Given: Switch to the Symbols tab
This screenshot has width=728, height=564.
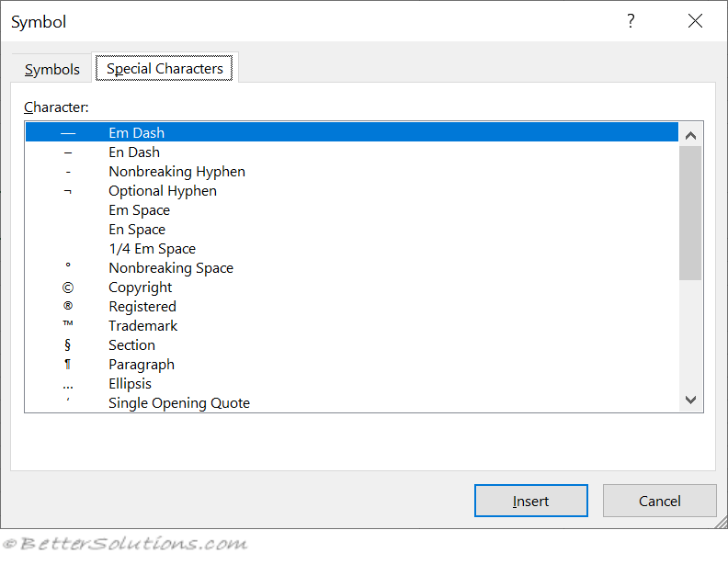Looking at the screenshot, I should pyautogui.click(x=52, y=69).
